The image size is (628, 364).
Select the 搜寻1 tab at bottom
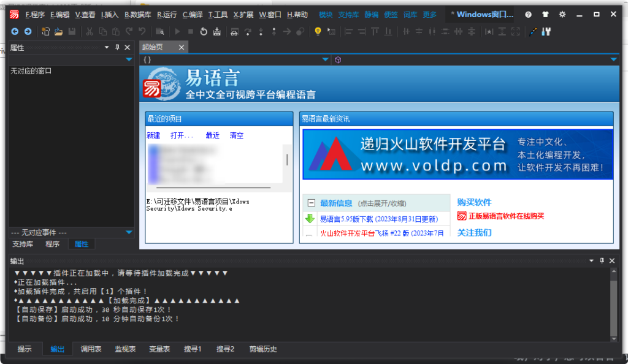click(x=193, y=349)
